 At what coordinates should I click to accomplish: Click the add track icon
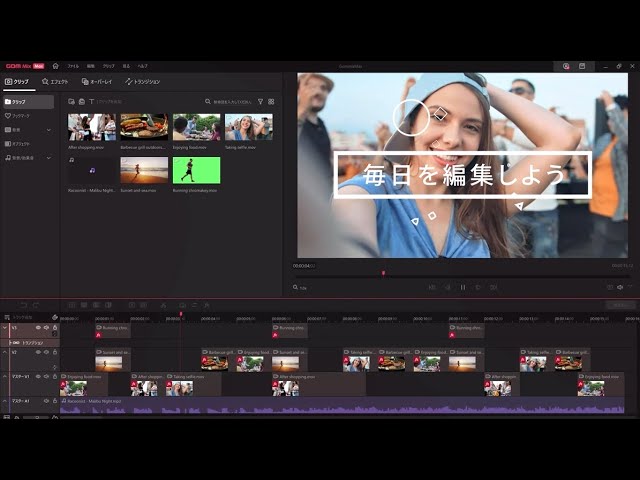(x=7, y=317)
